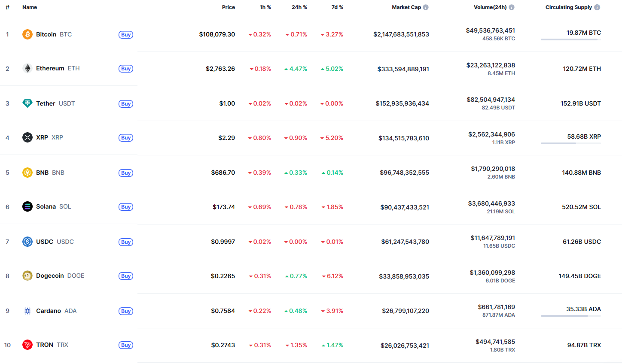
Task: Open the TRON TRX name link
Action: click(52, 345)
